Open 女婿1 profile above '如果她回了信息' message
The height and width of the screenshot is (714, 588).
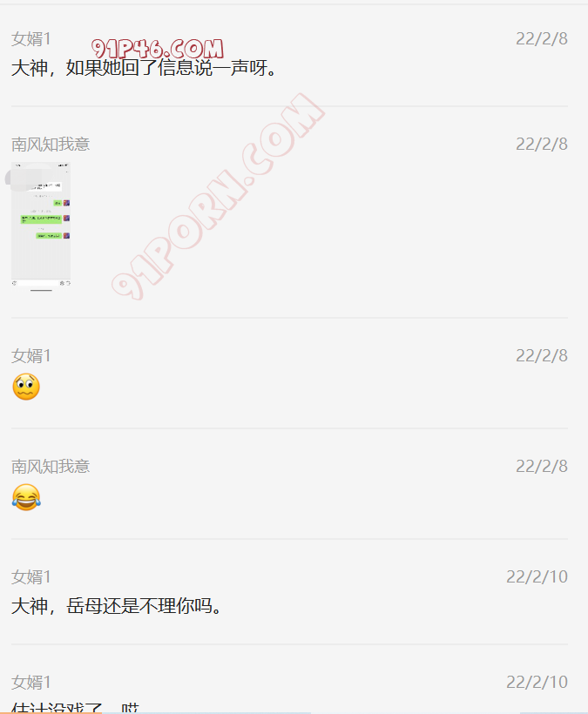pyautogui.click(x=31, y=38)
